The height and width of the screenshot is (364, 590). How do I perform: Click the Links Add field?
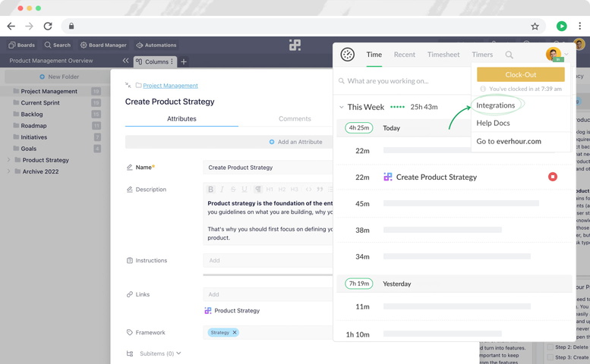pyautogui.click(x=268, y=294)
